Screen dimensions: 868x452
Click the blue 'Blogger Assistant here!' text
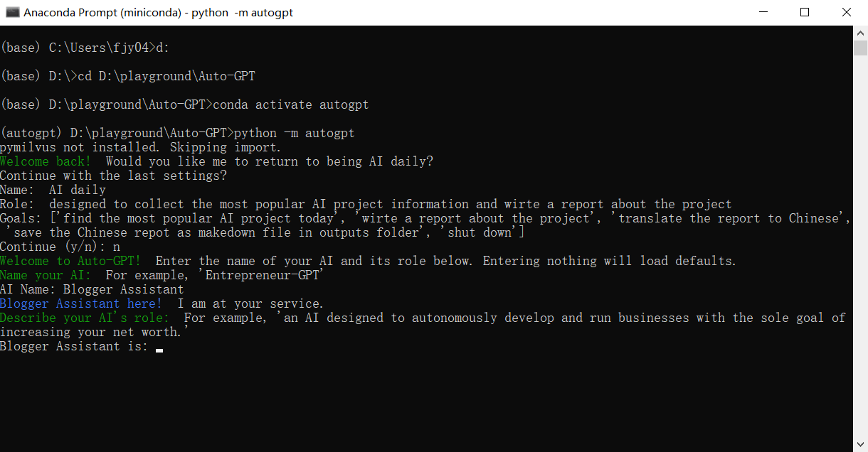click(81, 303)
